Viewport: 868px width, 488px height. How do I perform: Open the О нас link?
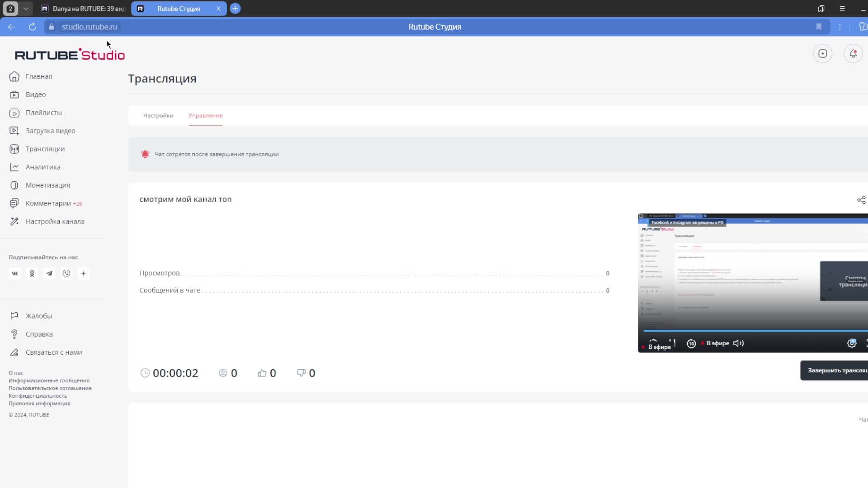tap(16, 373)
